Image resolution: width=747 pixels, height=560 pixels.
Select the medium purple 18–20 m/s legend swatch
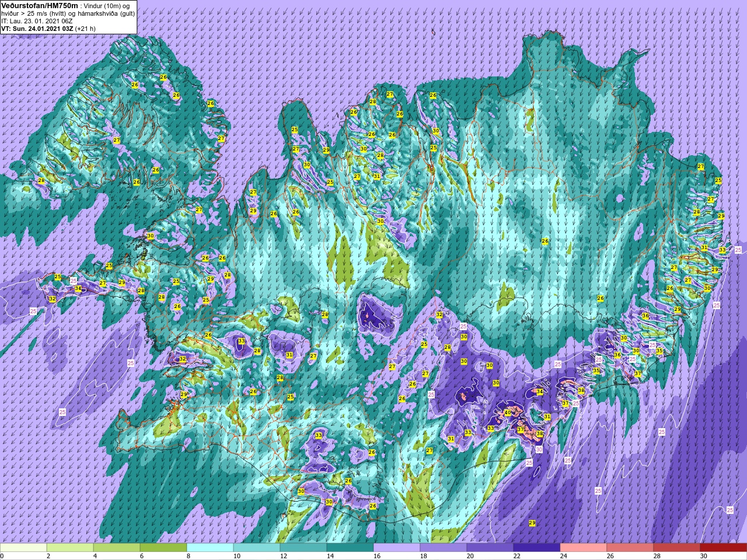444,548
